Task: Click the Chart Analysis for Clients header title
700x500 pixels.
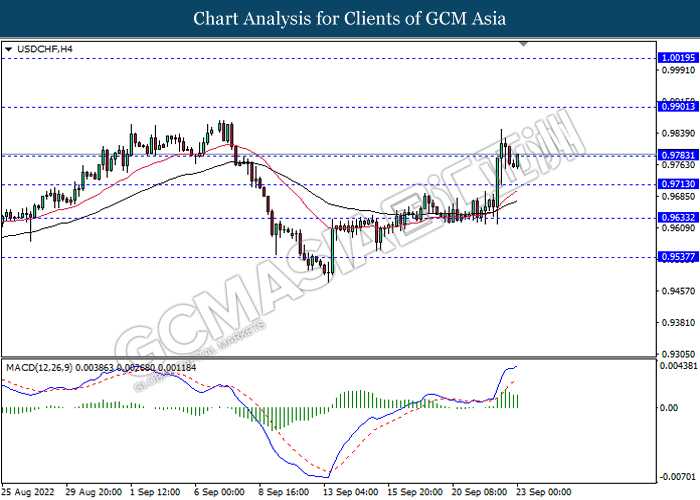Action: tap(350, 19)
